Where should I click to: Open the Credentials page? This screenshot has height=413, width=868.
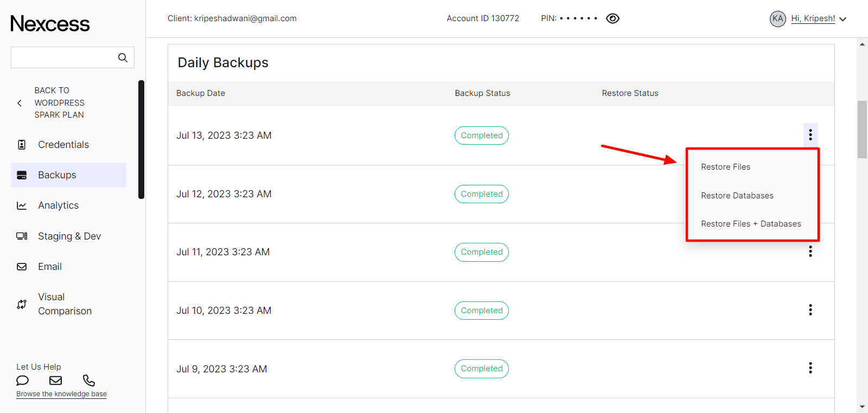(63, 145)
